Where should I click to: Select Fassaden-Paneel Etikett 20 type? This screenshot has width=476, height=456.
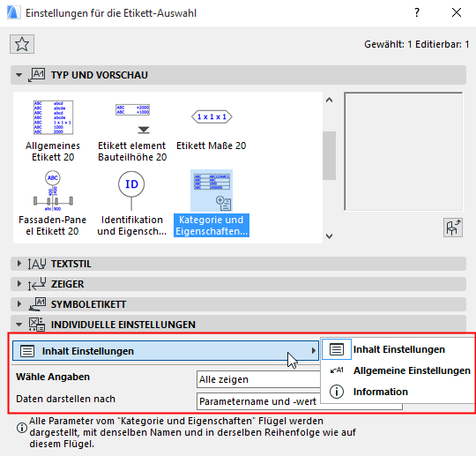(53, 204)
